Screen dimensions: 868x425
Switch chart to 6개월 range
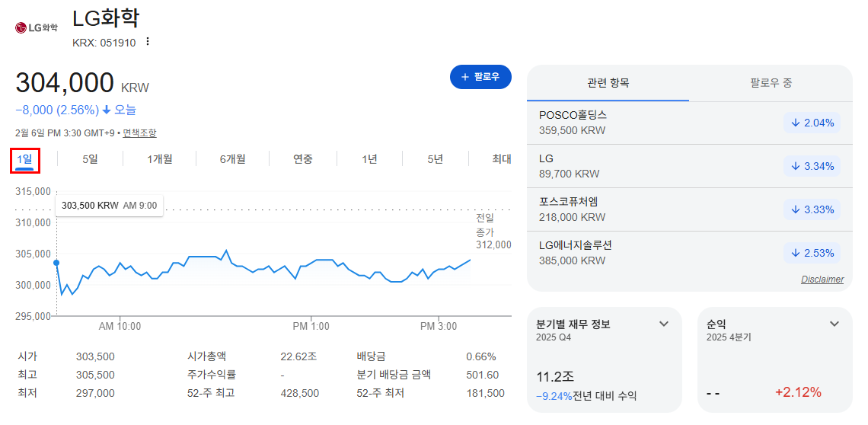pos(232,159)
